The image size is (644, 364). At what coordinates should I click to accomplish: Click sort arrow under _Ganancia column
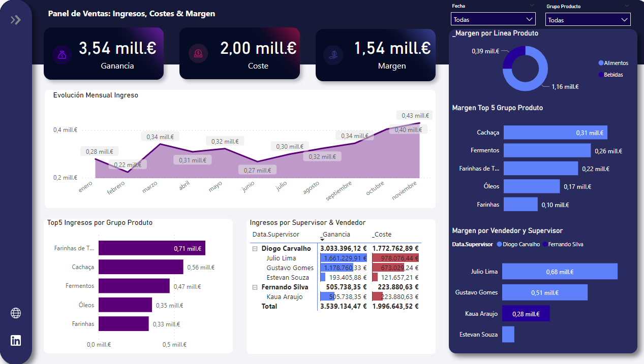[322, 240]
